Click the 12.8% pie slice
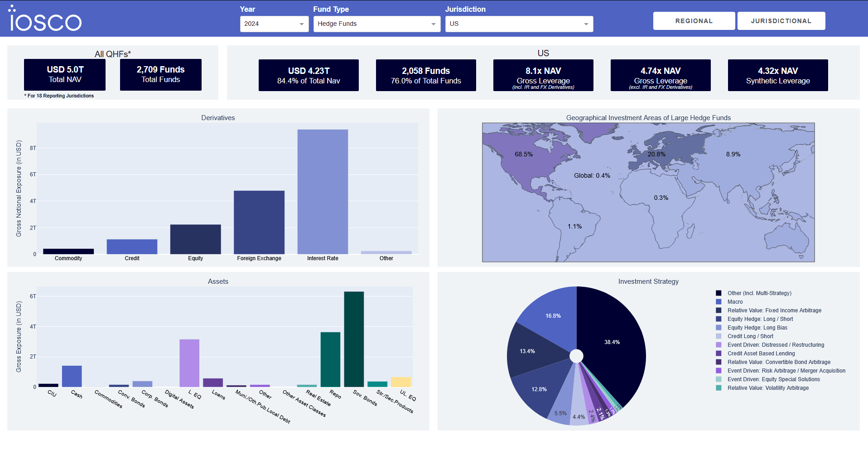The width and height of the screenshot is (868, 451). 539,389
